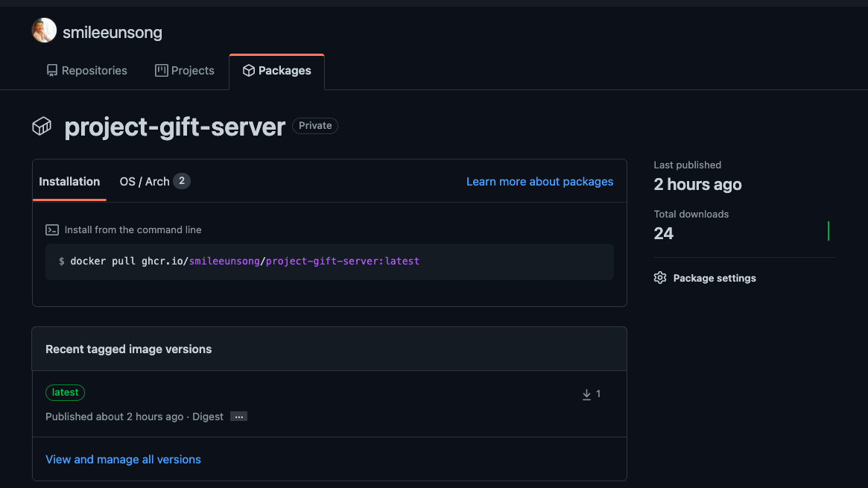Open the latest tag label

click(x=65, y=393)
